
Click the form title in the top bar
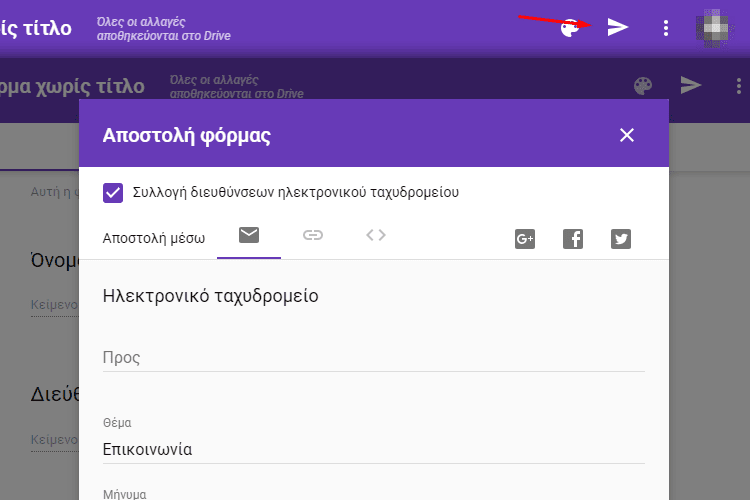point(36,27)
